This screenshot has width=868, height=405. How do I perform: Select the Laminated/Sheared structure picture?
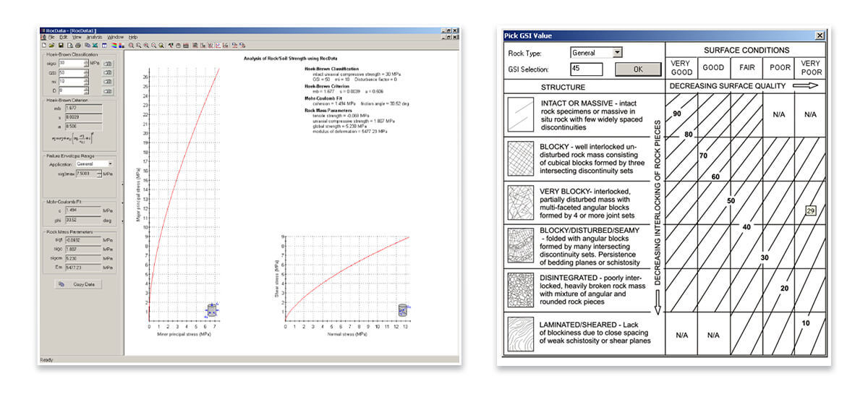pyautogui.click(x=521, y=333)
